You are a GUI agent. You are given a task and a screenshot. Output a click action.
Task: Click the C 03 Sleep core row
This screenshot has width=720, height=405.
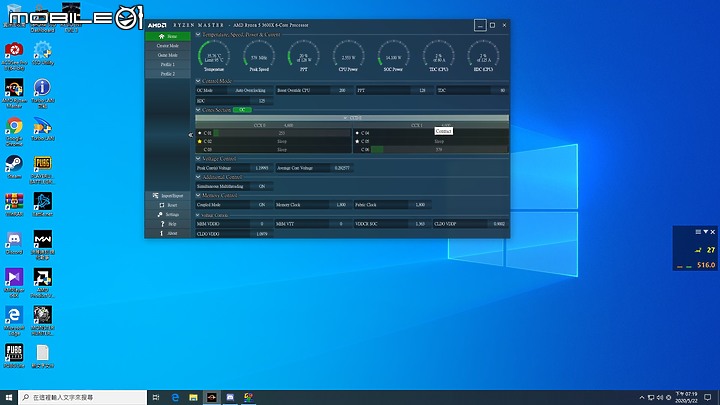coord(274,150)
